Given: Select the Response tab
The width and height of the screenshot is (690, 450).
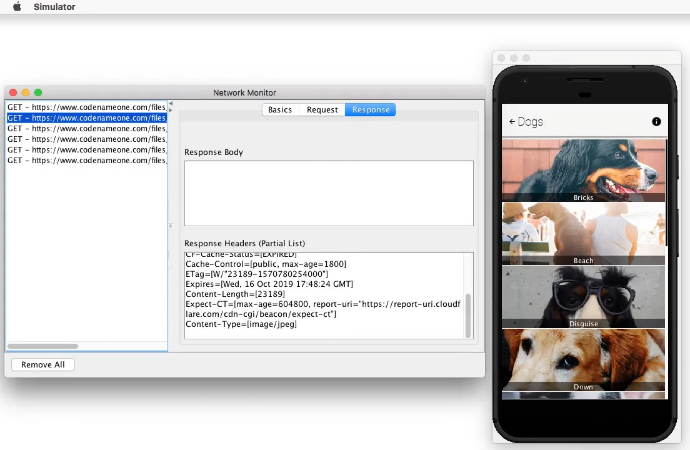Looking at the screenshot, I should point(371,110).
